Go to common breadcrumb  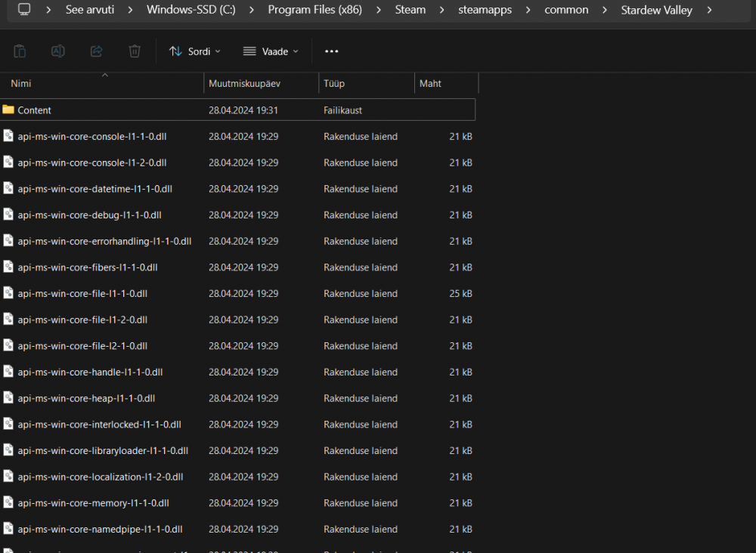pos(566,10)
